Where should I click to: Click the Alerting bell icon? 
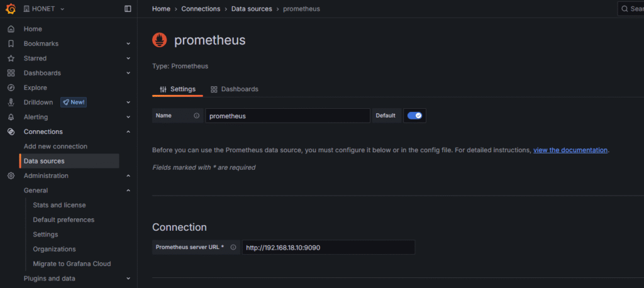click(11, 117)
